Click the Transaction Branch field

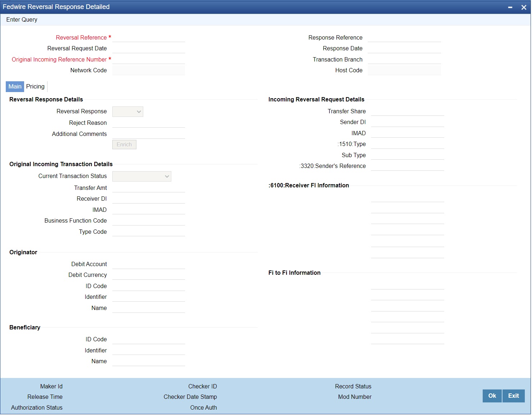point(404,60)
